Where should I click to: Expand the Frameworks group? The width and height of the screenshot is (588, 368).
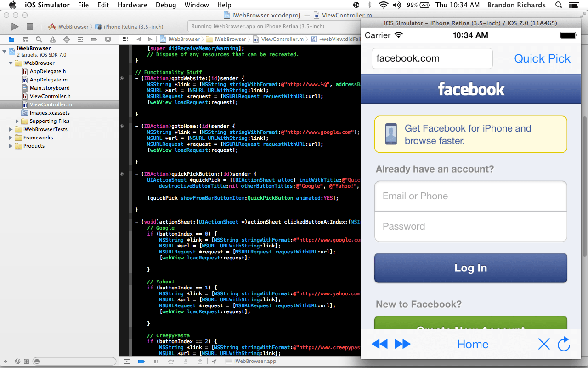click(x=11, y=138)
